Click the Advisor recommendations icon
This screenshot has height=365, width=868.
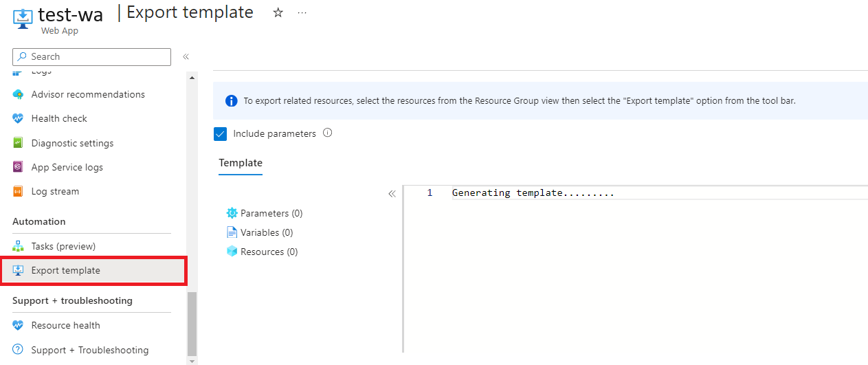point(19,95)
